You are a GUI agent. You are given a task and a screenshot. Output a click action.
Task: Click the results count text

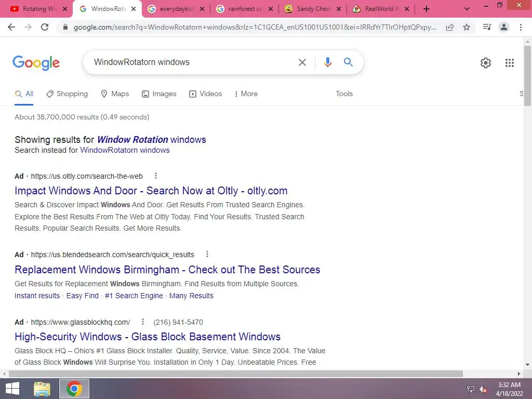82,117
